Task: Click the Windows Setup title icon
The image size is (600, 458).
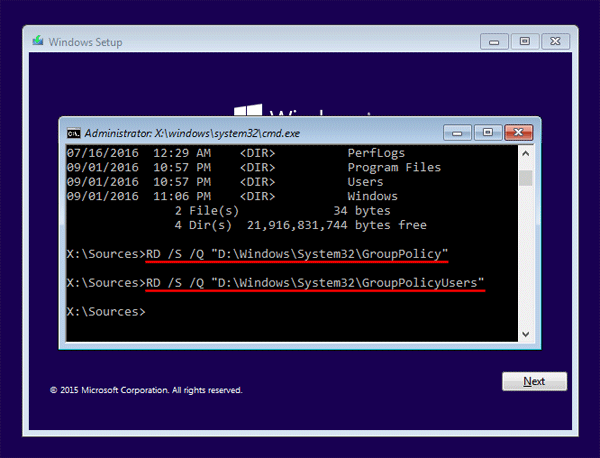Action: [38, 41]
